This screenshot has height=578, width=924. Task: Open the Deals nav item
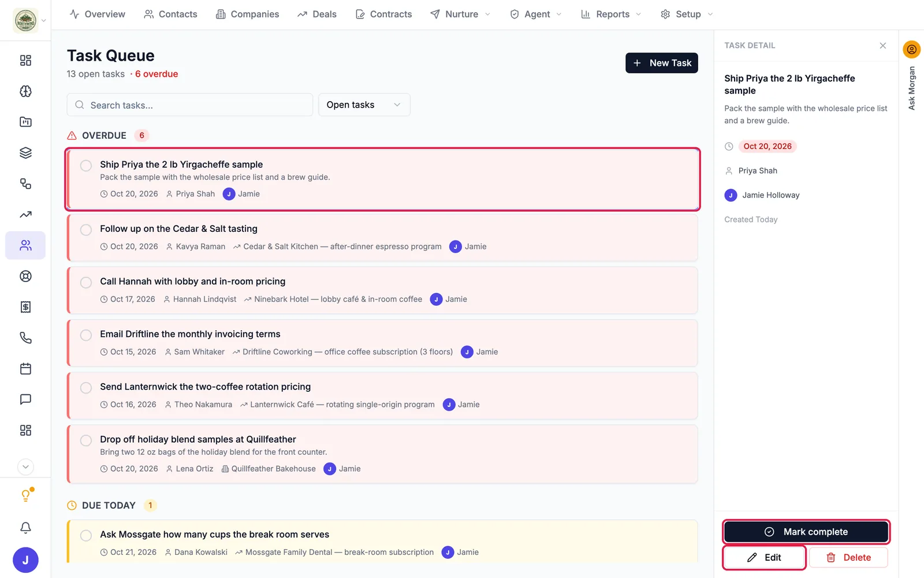[317, 14]
